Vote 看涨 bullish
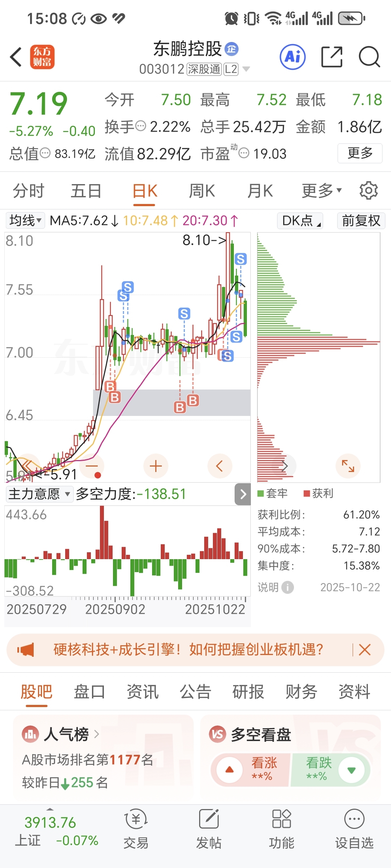 pyautogui.click(x=251, y=770)
